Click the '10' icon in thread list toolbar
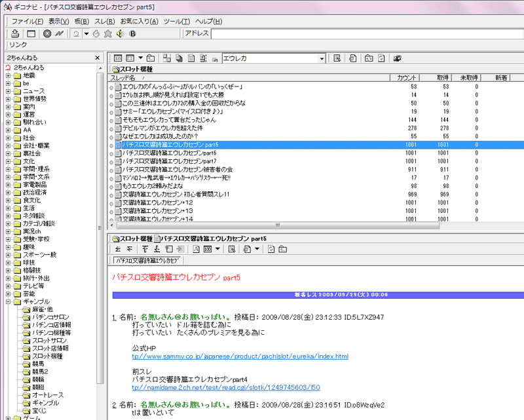 (x=118, y=58)
